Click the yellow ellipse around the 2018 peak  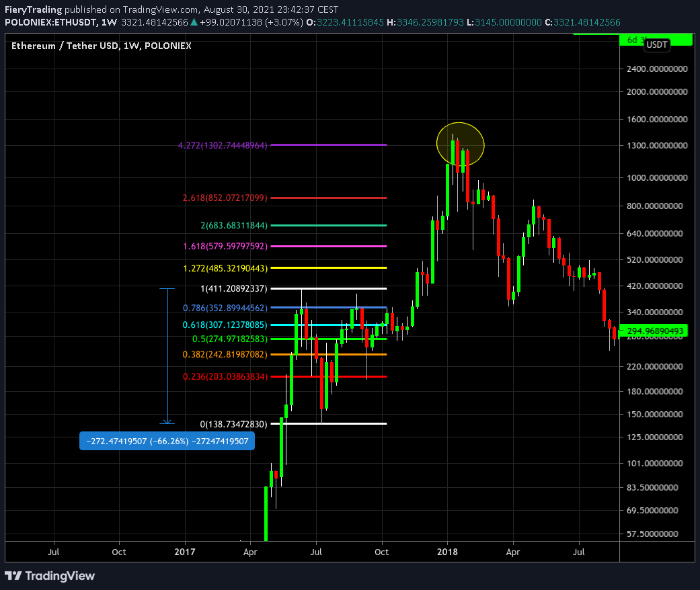click(x=460, y=144)
